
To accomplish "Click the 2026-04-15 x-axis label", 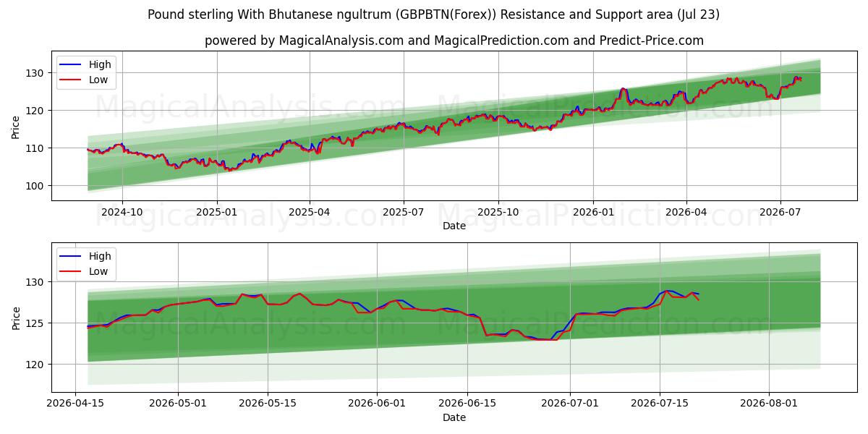I will (x=76, y=404).
